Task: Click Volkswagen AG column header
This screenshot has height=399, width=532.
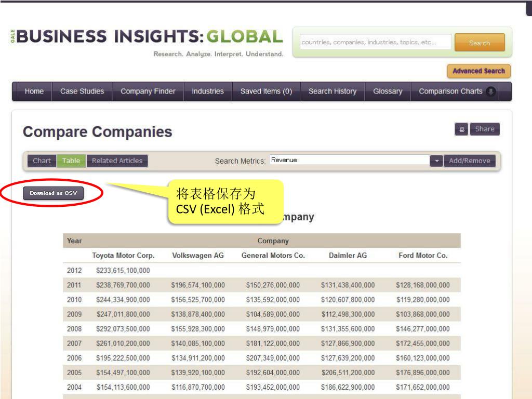Action: [198, 256]
